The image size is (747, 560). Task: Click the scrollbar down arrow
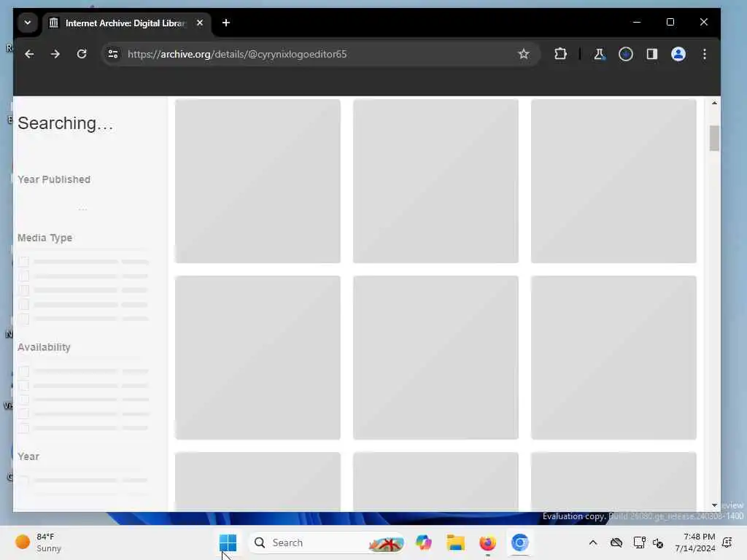click(x=714, y=505)
